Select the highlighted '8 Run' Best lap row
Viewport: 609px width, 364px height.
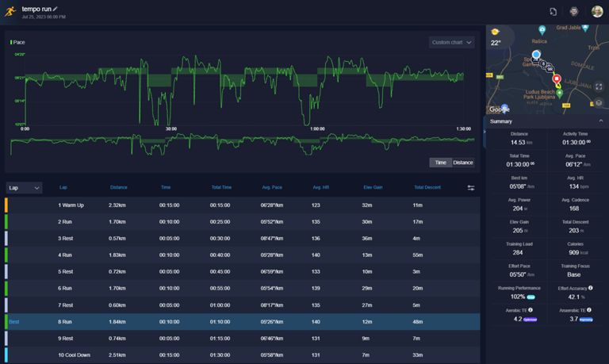[243, 322]
